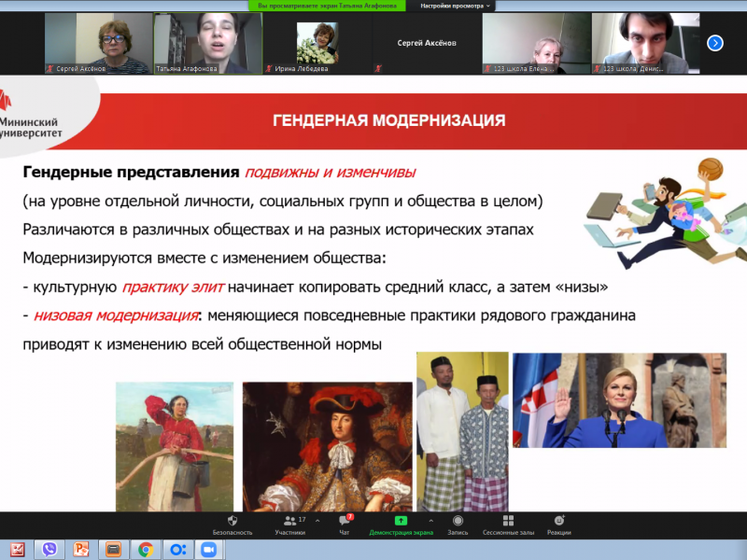This screenshot has width=747, height=560.
Task: Click the green Share Screen (Демонстрация экрана) icon
Action: (x=401, y=521)
